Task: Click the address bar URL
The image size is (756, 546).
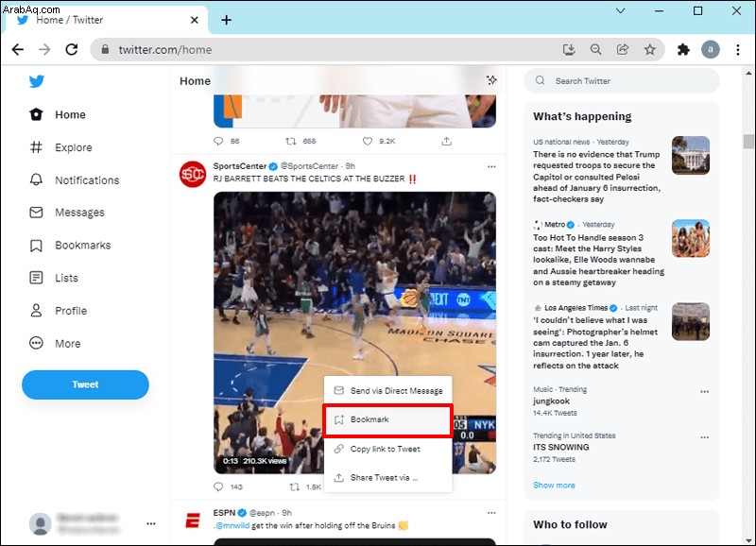Action: pyautogui.click(x=164, y=50)
